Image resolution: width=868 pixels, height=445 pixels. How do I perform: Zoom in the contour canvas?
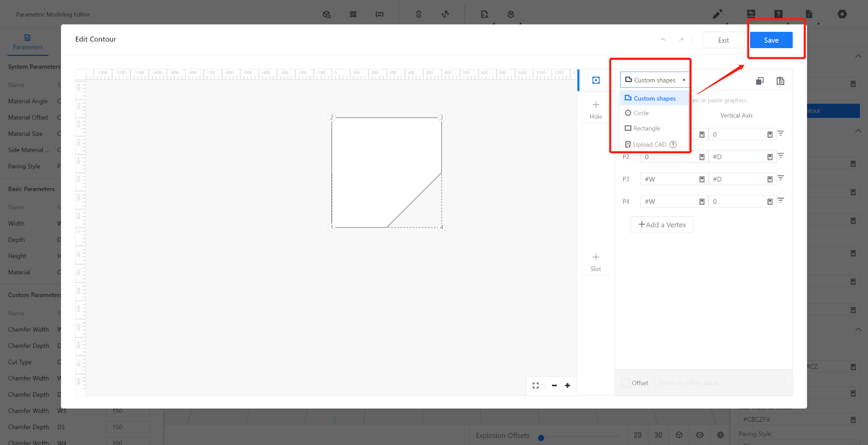(567, 385)
